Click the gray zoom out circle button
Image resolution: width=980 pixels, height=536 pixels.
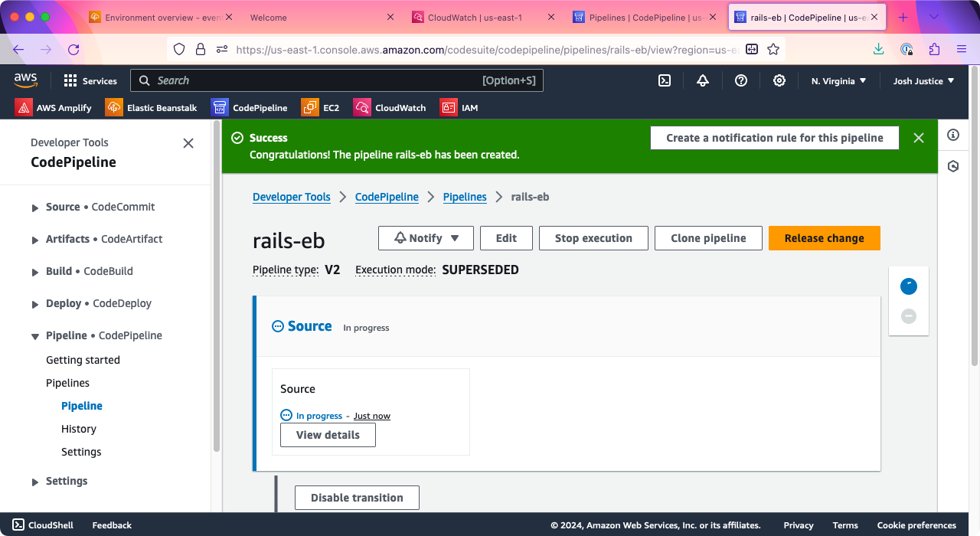(909, 315)
